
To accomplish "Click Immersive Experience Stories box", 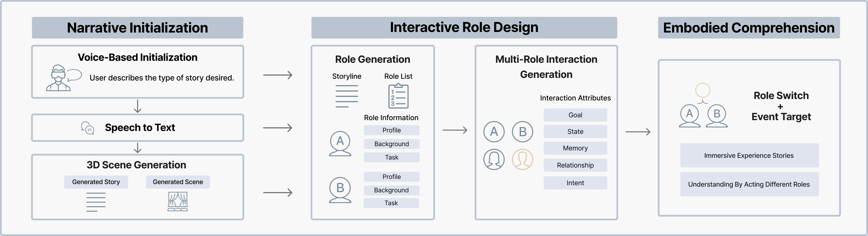I will tap(749, 155).
